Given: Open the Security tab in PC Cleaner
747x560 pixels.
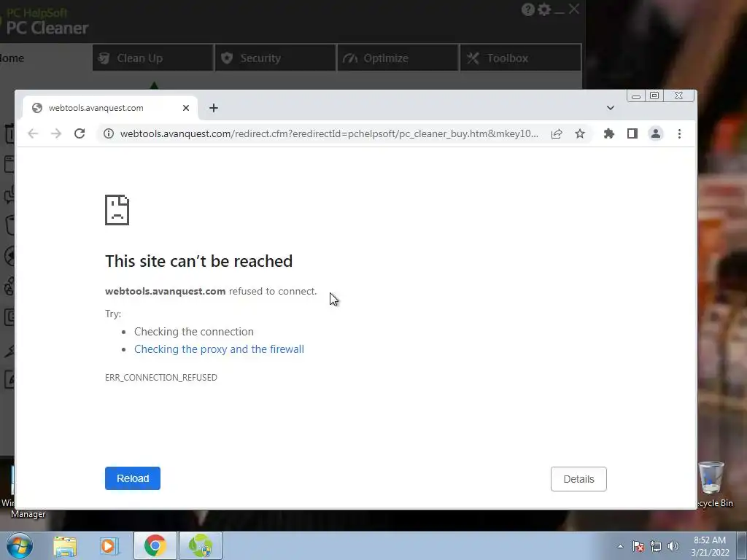Looking at the screenshot, I should point(275,58).
